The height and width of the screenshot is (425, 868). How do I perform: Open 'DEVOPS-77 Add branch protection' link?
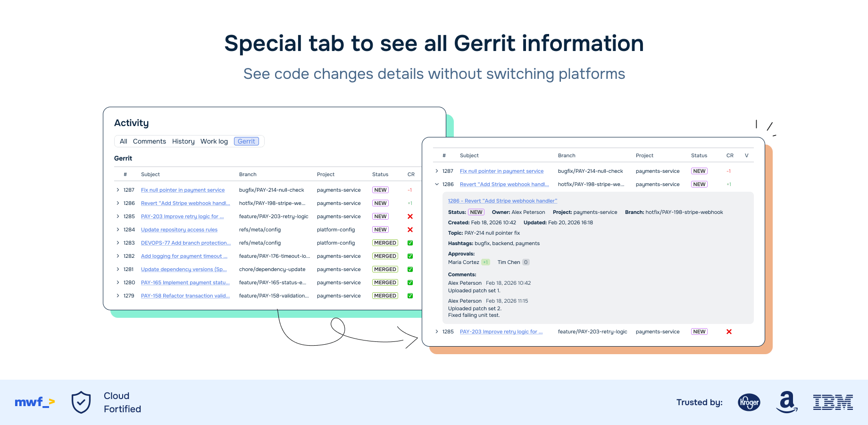coord(186,243)
